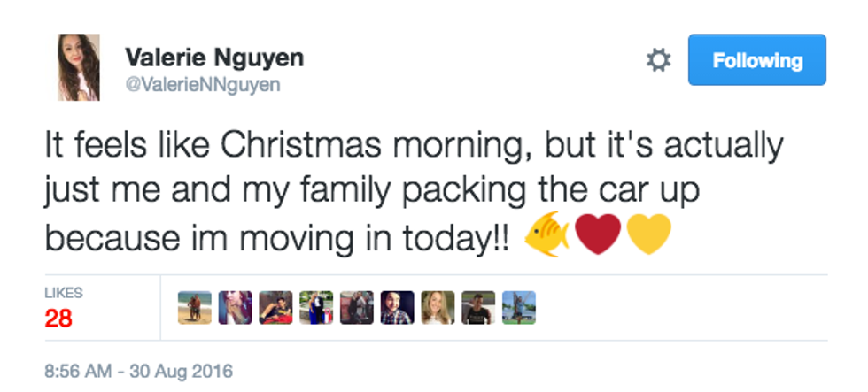
Task: Open the last liker avatar in the row
Action: click(x=519, y=308)
